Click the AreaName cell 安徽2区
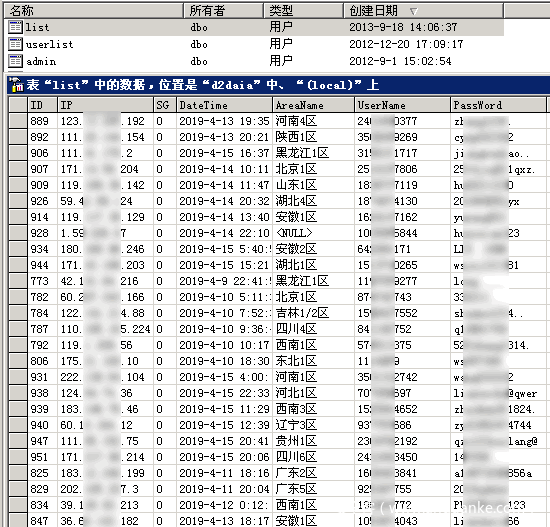The width and height of the screenshot is (550, 527). tap(313, 249)
